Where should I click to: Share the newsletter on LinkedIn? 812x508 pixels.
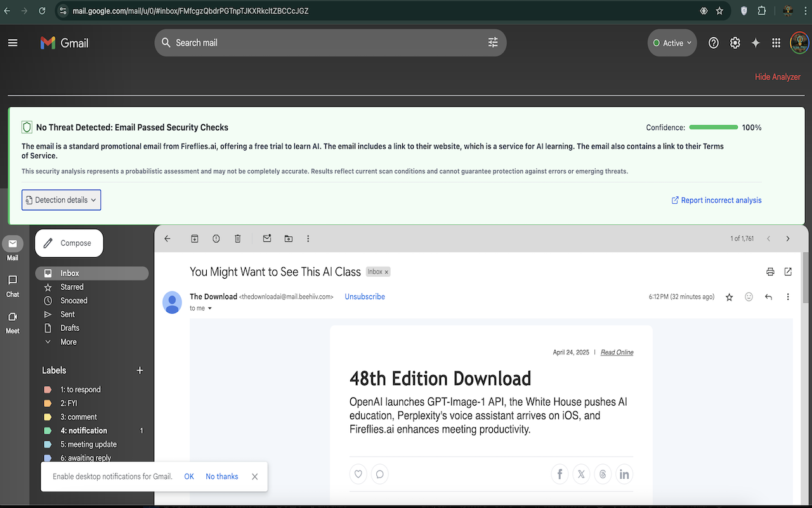point(624,474)
